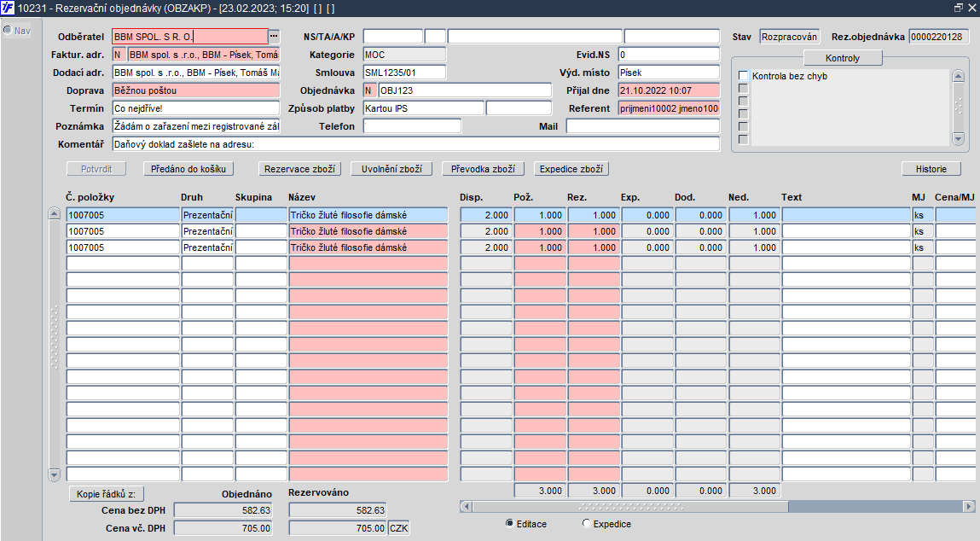Click the items table vertical scrollbar track
980x541 pixels.
click(x=55, y=344)
